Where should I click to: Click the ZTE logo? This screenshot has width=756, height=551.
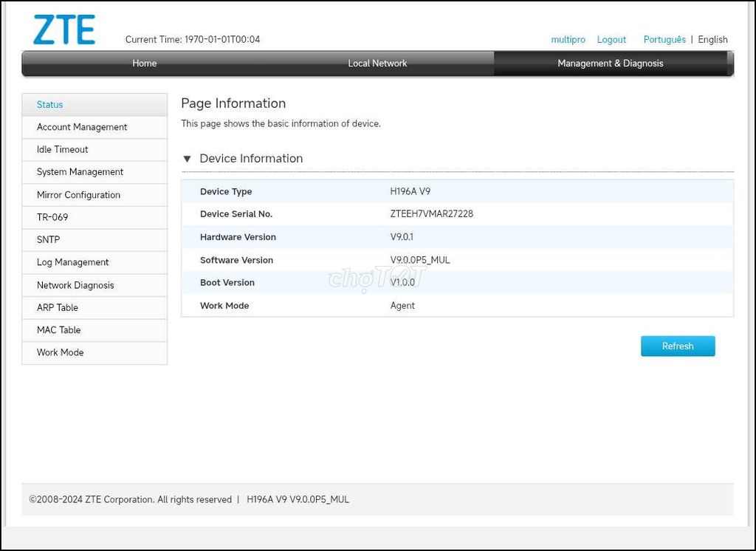64,30
